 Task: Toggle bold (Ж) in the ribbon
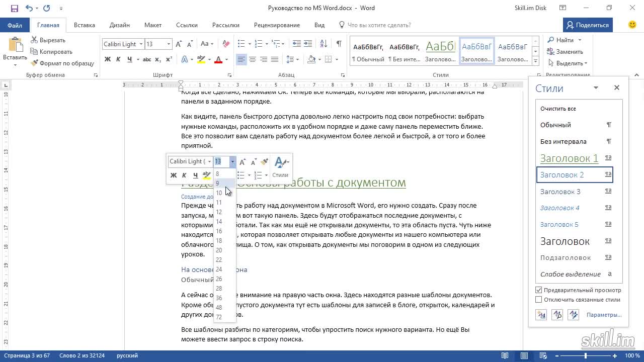tap(108, 59)
